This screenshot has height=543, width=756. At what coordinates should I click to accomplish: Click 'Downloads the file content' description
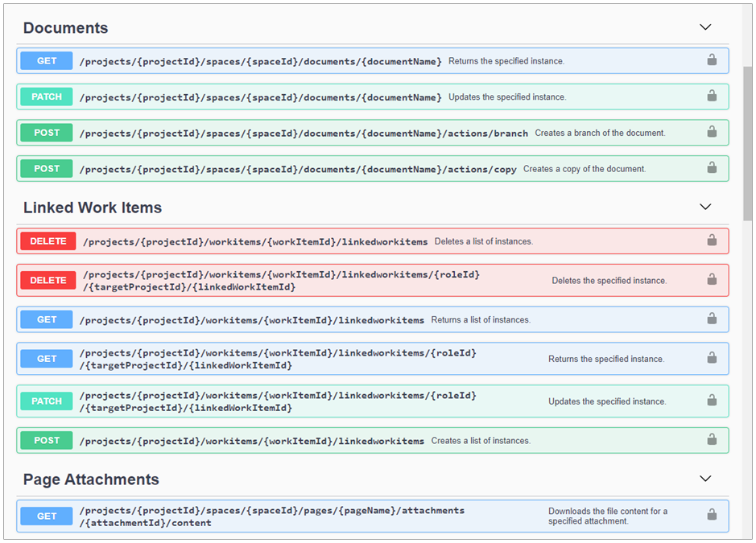pyautogui.click(x=608, y=516)
